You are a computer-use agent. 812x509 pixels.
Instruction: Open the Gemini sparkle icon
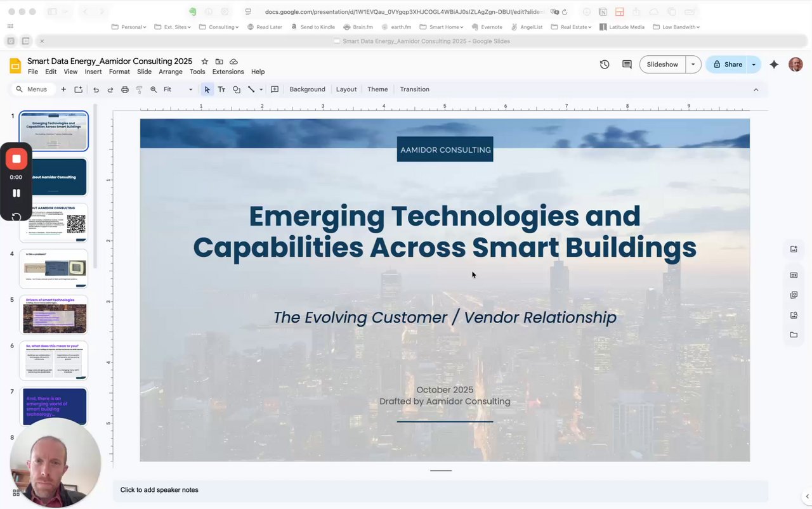[x=774, y=65]
